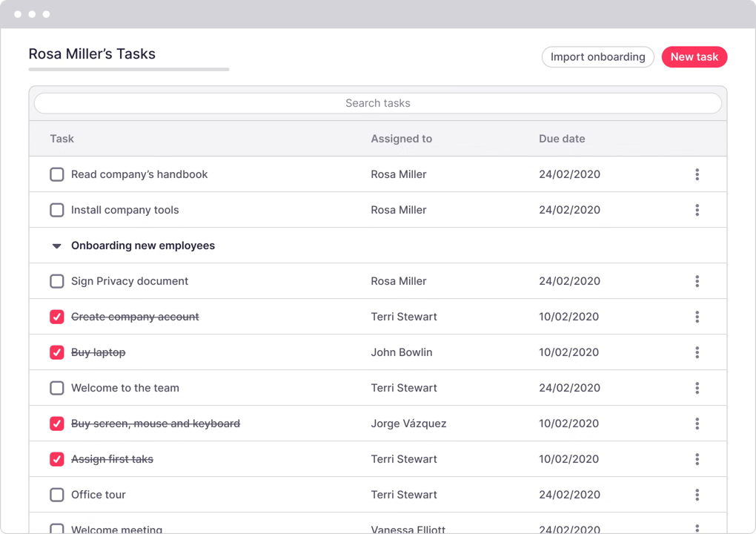Screen dimensions: 756x534
Task: Collapse the Onboarding new employees section
Action: (x=56, y=245)
